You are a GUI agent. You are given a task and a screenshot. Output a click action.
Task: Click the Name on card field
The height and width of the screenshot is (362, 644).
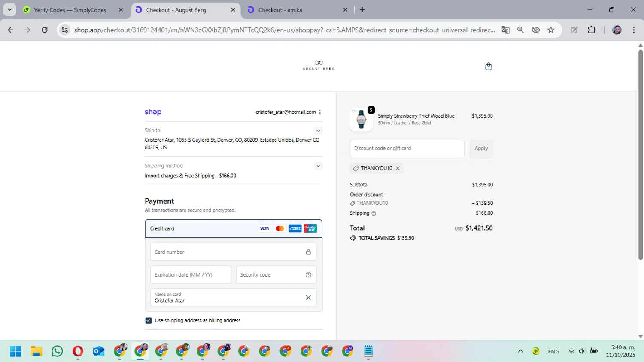tap(234, 298)
